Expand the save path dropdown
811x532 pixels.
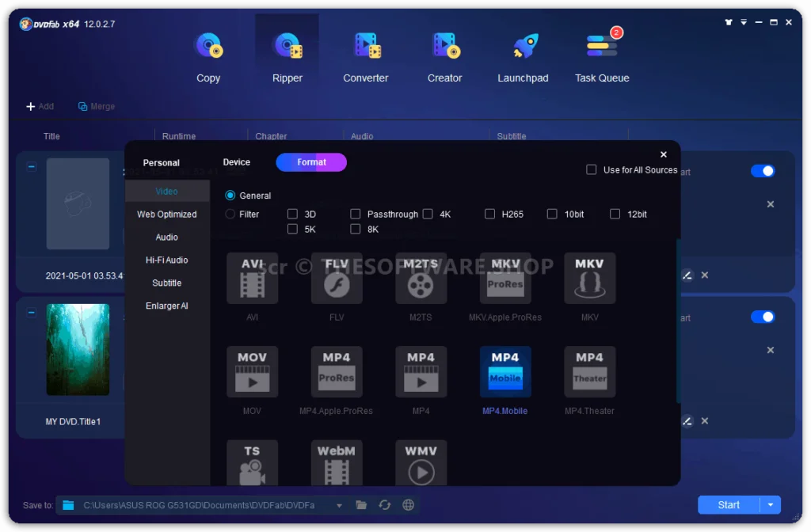click(x=339, y=506)
